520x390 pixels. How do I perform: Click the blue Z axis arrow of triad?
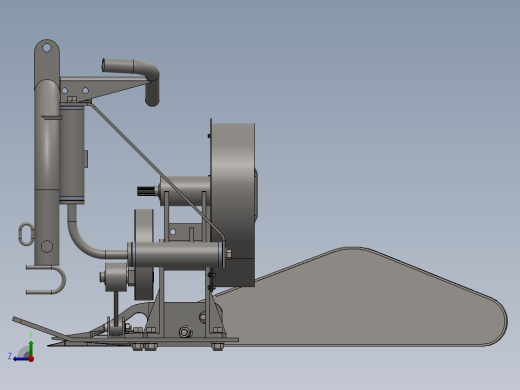point(21,359)
